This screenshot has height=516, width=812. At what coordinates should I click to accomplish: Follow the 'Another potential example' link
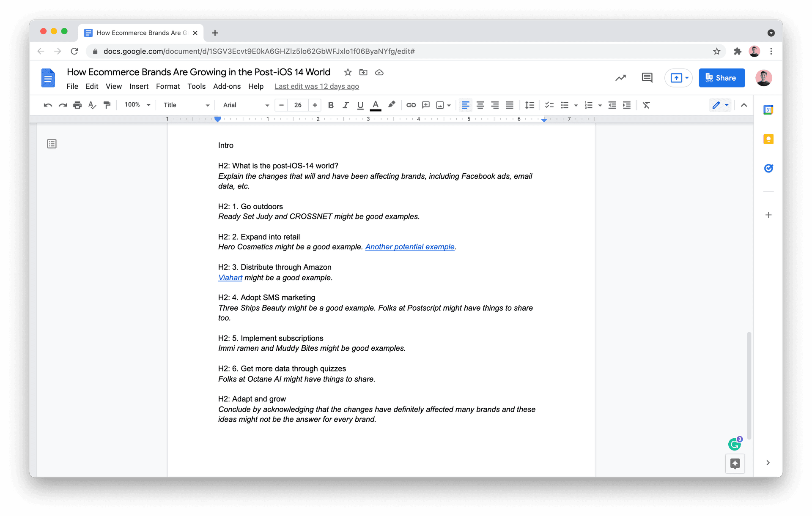410,247
